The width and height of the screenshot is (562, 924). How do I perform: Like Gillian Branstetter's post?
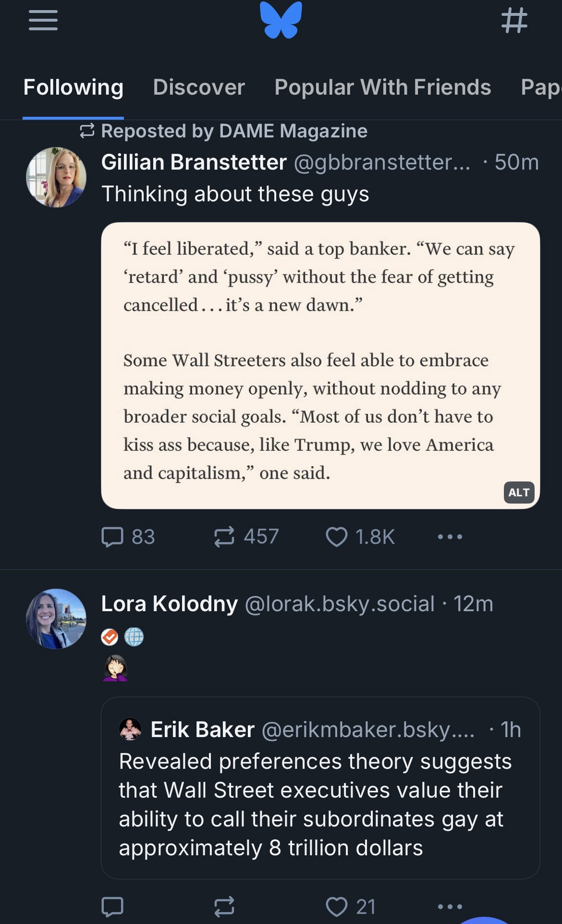[x=337, y=537]
